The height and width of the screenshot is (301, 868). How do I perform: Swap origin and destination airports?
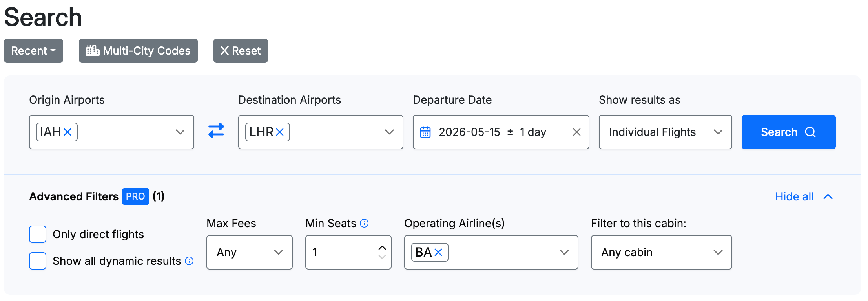coord(216,131)
